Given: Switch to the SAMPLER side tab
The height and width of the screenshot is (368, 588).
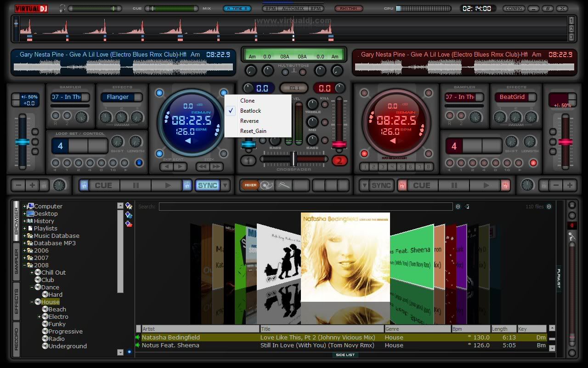Looking at the screenshot, I should [x=16, y=262].
